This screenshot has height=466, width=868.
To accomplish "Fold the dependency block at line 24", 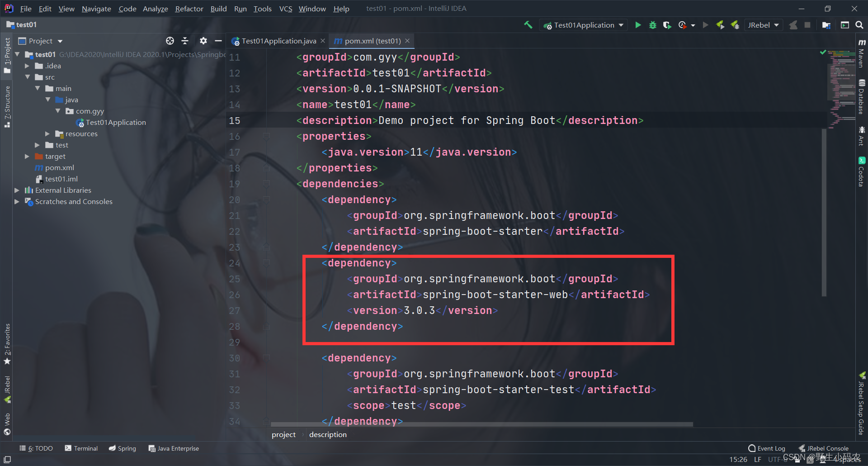I will [x=266, y=263].
